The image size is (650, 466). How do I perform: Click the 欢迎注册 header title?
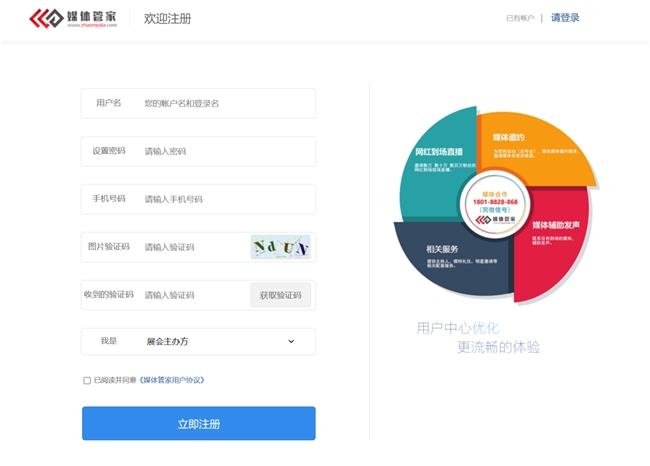point(167,19)
